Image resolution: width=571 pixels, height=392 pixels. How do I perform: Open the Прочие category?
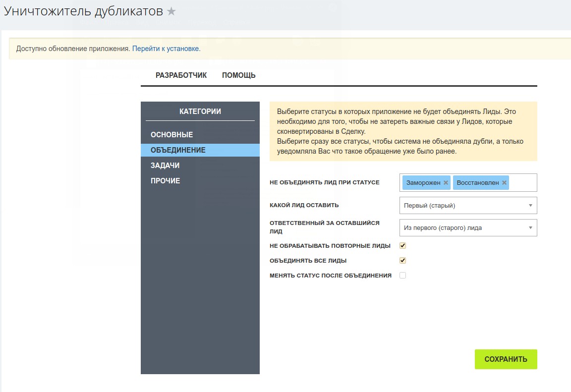tap(165, 181)
